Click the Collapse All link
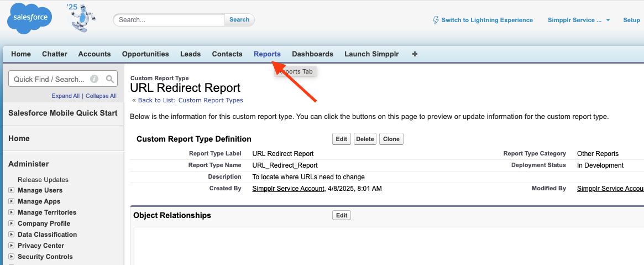 (x=101, y=96)
